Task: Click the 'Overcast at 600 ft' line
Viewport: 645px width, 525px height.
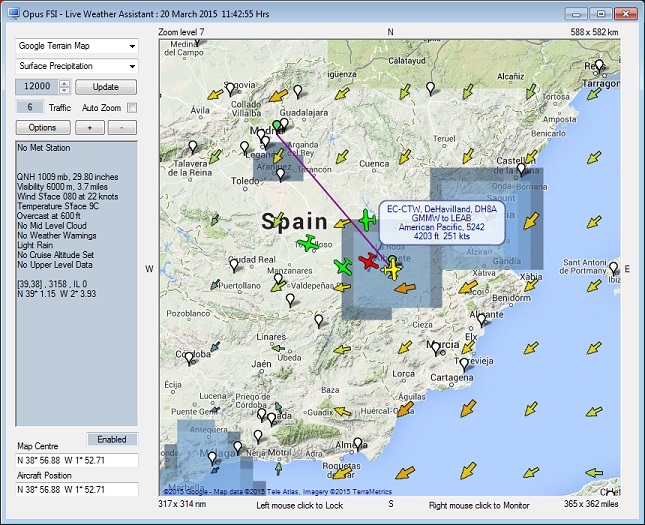Action: pyautogui.click(x=49, y=216)
